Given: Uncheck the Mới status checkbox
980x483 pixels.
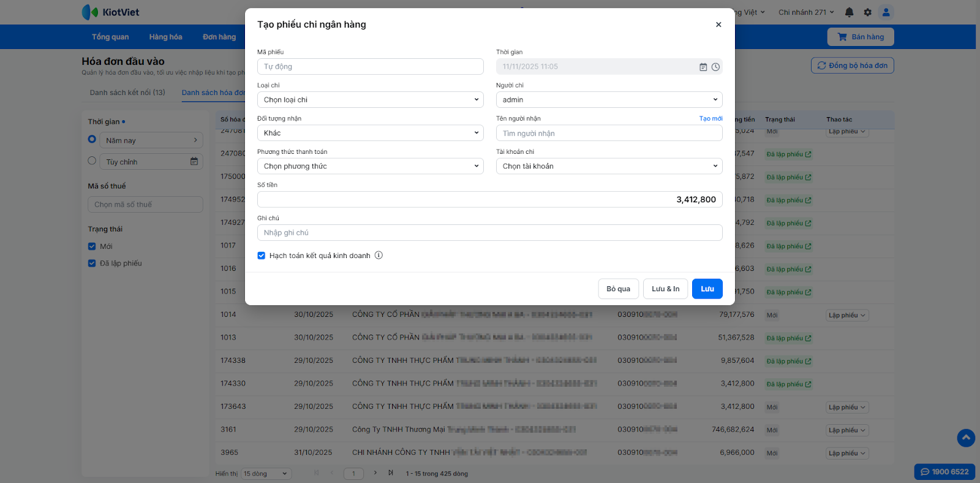Looking at the screenshot, I should coord(92,246).
